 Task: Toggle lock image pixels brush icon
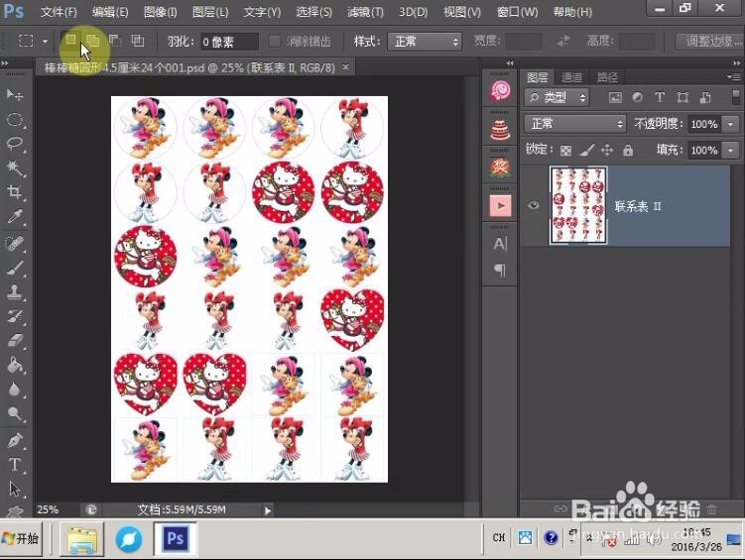tap(587, 151)
